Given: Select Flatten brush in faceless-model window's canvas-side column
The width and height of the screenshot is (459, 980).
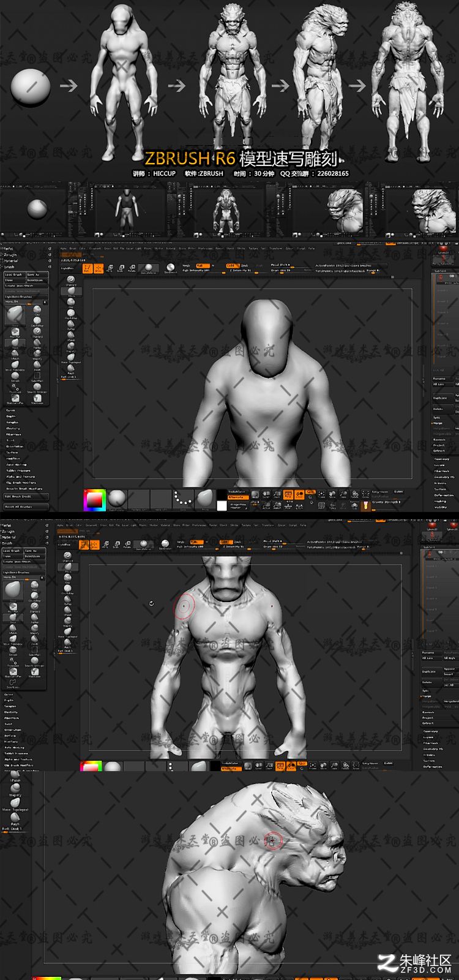Looking at the screenshot, I should (x=71, y=325).
